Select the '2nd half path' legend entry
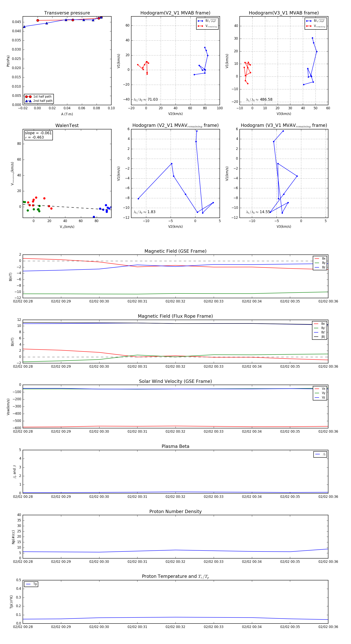 pyautogui.click(x=38, y=101)
